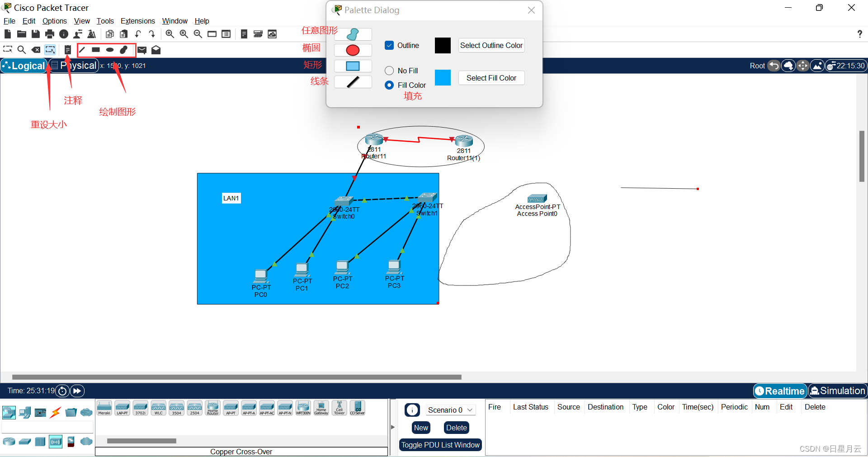Click the Add Complex PDU open envelope icon

(156, 50)
